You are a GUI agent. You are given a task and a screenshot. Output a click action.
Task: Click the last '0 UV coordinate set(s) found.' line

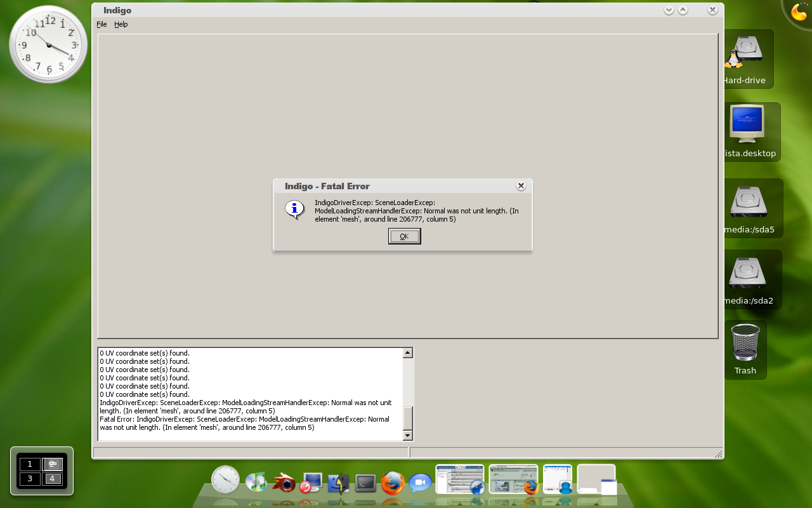[145, 394]
